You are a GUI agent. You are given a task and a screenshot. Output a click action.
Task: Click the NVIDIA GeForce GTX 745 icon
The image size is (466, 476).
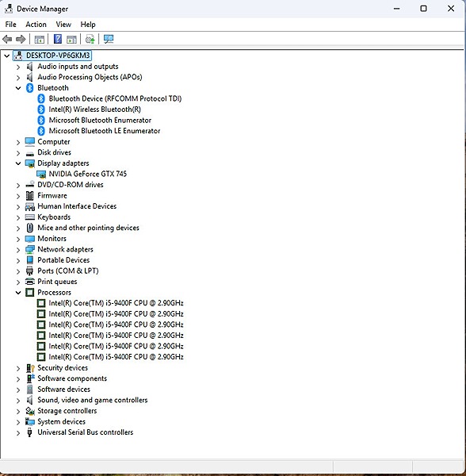click(41, 175)
